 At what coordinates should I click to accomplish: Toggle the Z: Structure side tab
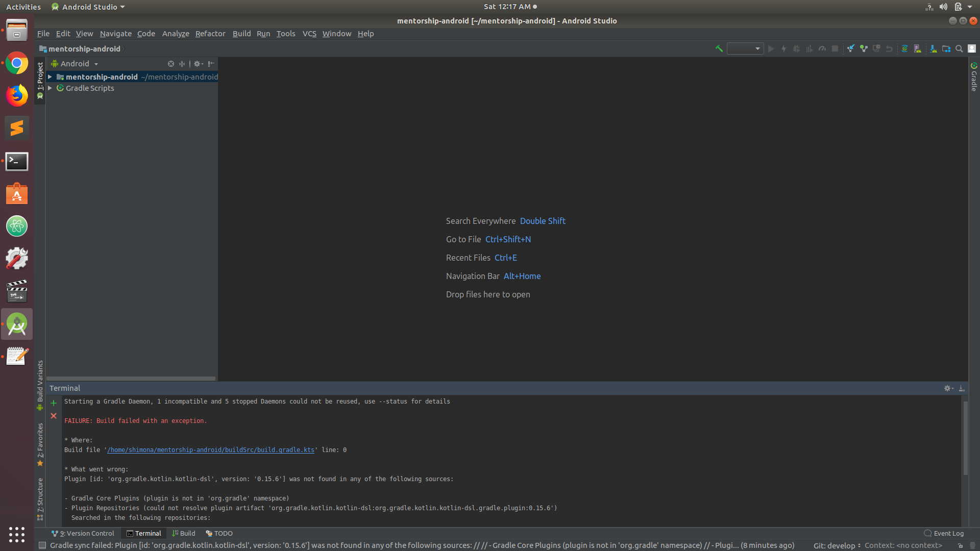(40, 499)
